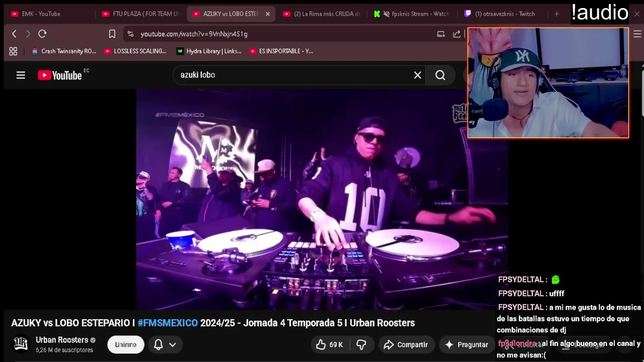
Task: Open YouTube guide hamburger menu
Action: point(21,75)
